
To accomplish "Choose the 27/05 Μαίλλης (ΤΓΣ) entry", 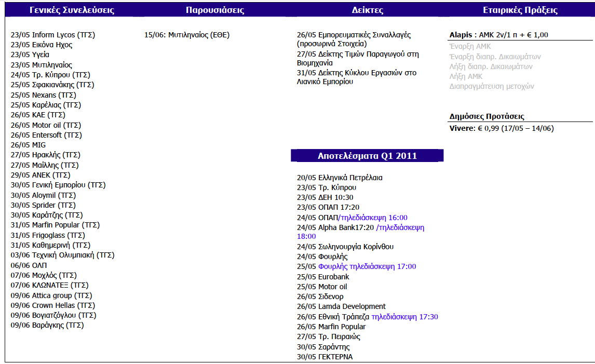I will click(x=45, y=165).
